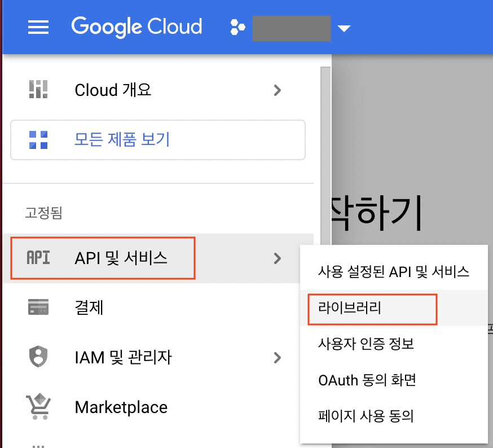Click the project hexagon icon
Screen dimensions: 493x448
coord(237,28)
